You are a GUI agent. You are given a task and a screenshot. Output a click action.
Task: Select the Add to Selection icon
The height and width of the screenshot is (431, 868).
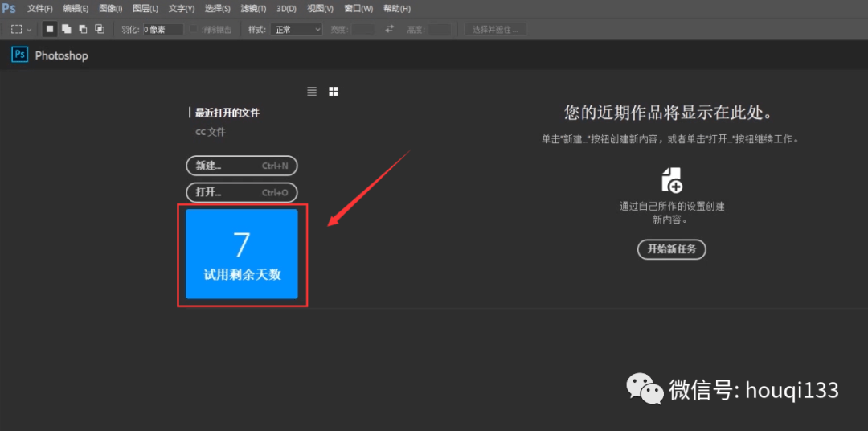pos(67,30)
